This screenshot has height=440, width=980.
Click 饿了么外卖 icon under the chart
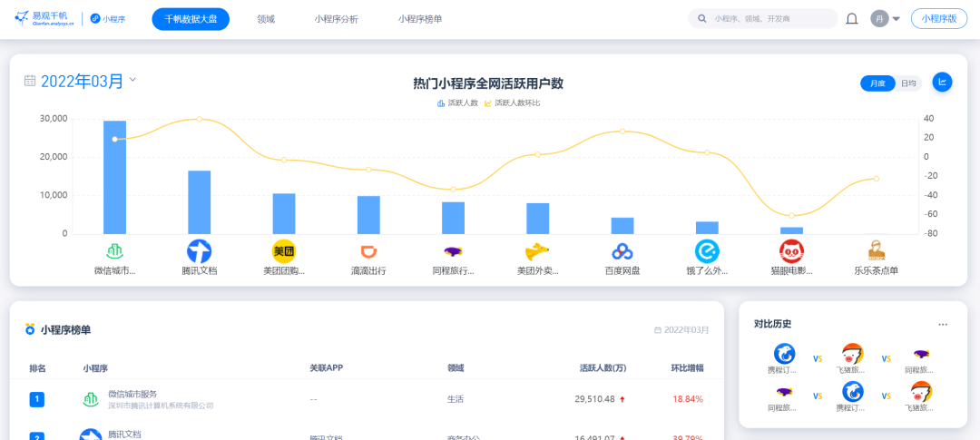click(707, 251)
